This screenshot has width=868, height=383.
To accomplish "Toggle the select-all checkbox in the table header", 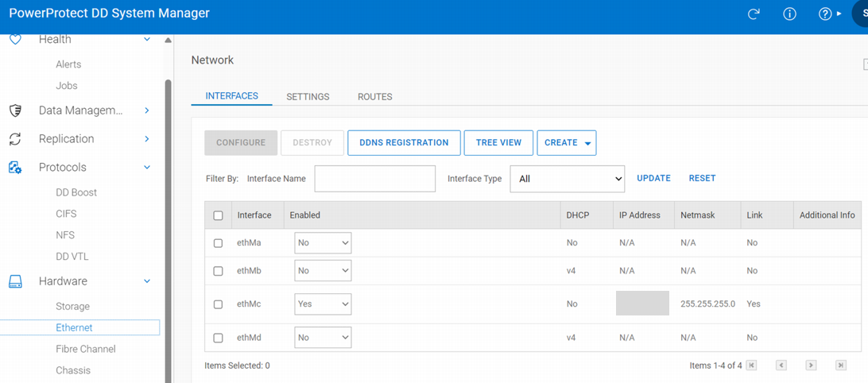I will coord(218,215).
